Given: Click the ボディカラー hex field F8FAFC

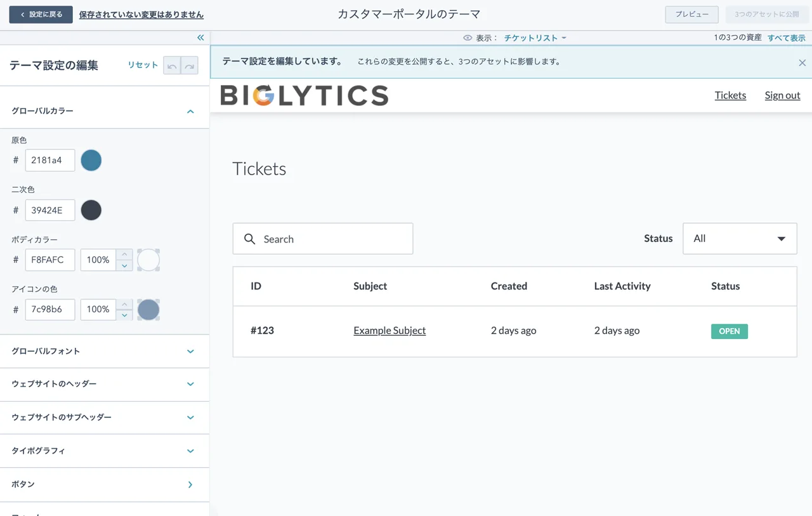Looking at the screenshot, I should (x=50, y=260).
